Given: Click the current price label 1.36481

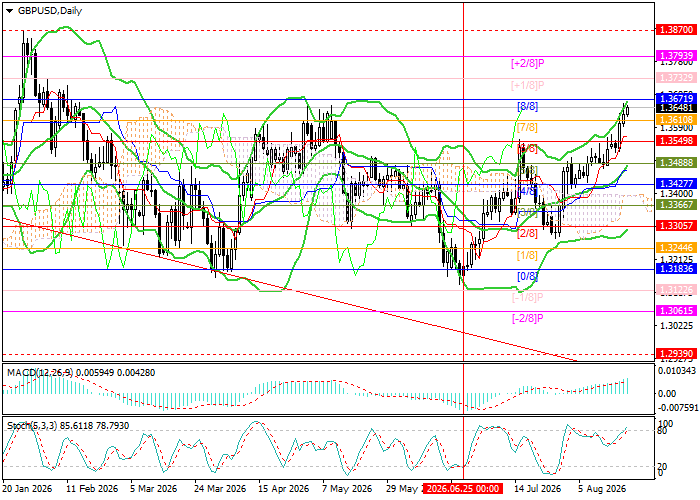Looking at the screenshot, I should coord(676,108).
